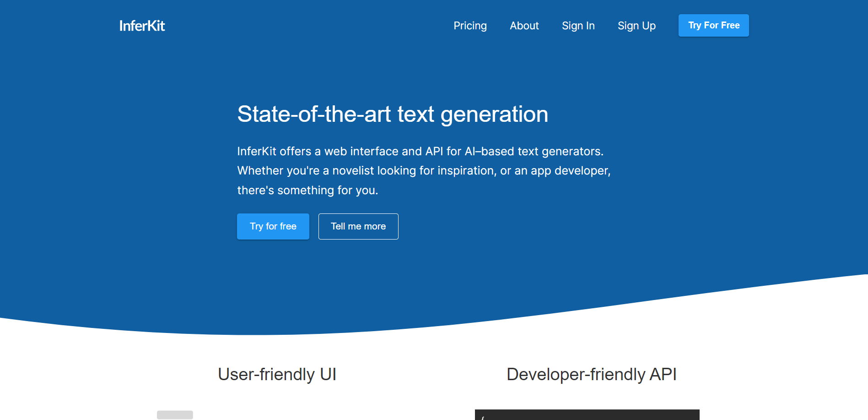This screenshot has width=868, height=420.
Task: Click the "Developer-friendly API" heading
Action: pos(591,374)
